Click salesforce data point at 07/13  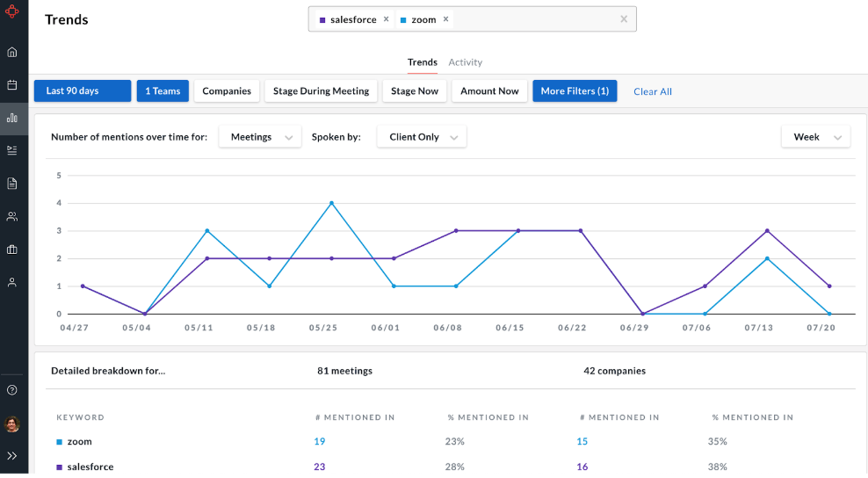point(767,231)
